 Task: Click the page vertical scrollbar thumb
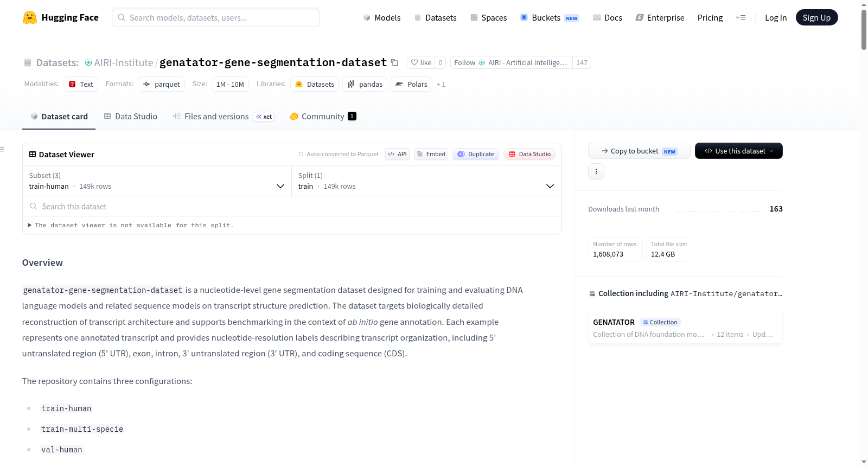864,30
